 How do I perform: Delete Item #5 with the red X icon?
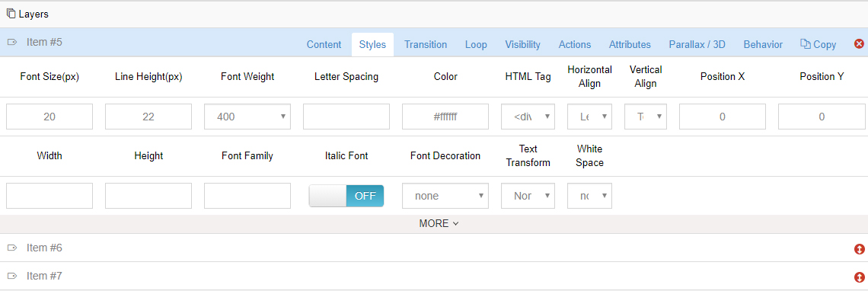859,43
